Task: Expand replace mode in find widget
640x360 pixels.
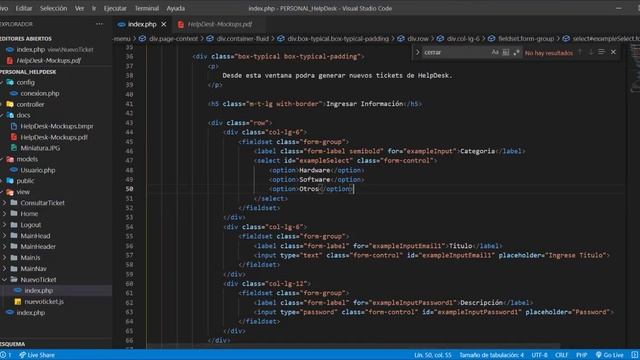Action: click(x=418, y=52)
